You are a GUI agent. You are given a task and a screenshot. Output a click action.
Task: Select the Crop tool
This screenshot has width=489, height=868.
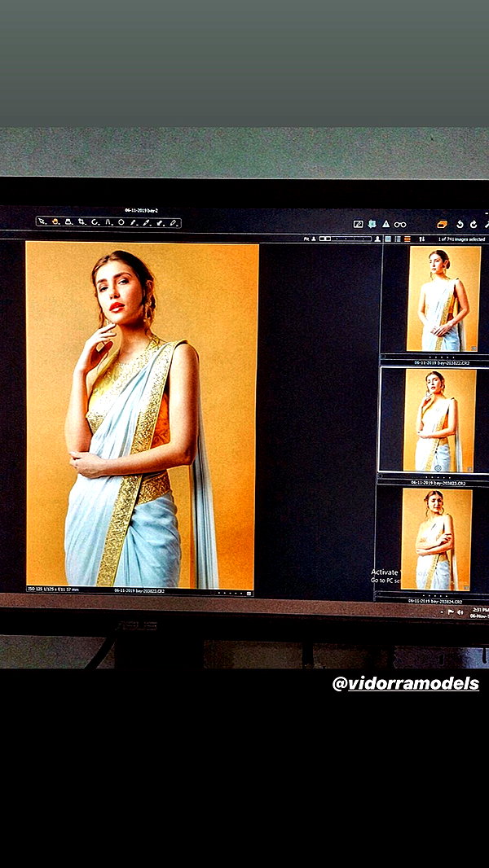[82, 222]
